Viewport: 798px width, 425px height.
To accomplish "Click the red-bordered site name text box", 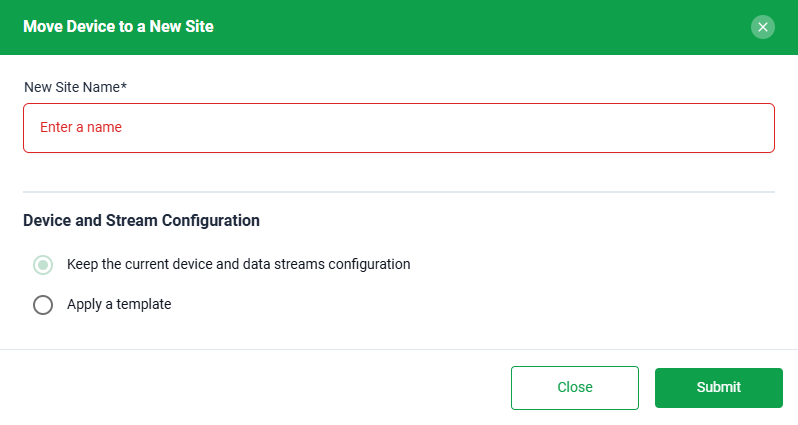I will click(x=398, y=128).
